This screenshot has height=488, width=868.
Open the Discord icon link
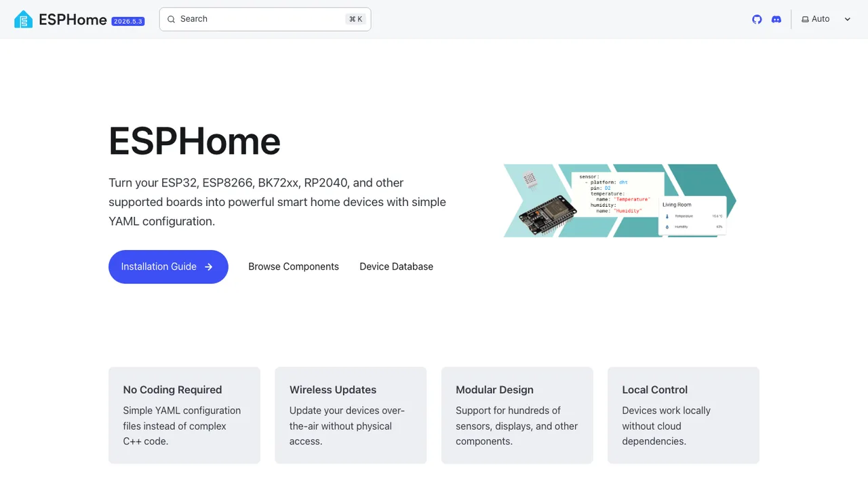click(776, 19)
